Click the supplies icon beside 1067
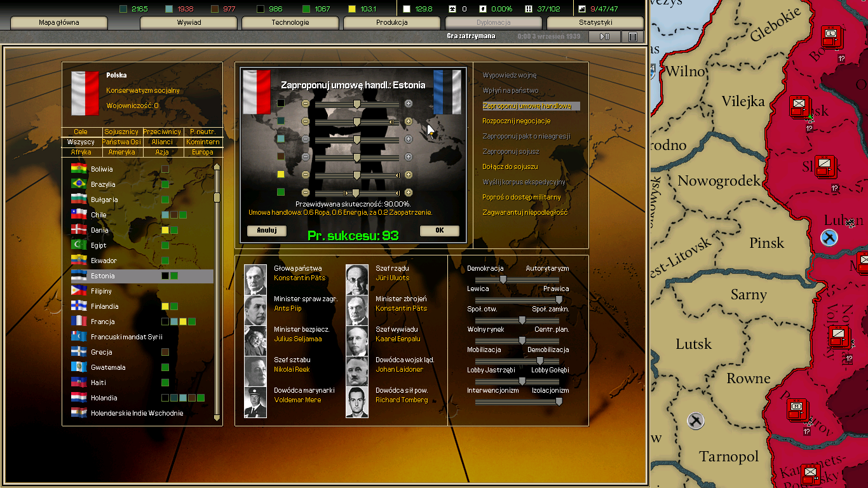 (306, 9)
